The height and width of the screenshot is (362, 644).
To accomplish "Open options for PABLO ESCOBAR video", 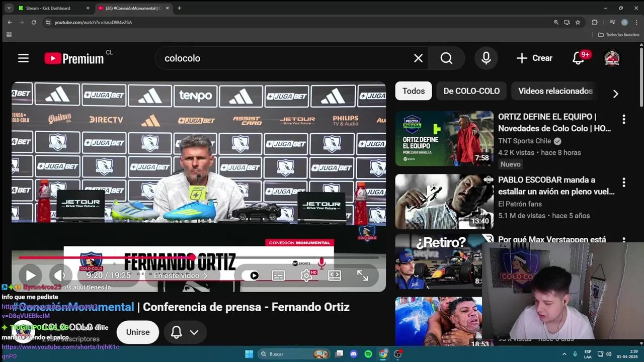I will pos(624,183).
